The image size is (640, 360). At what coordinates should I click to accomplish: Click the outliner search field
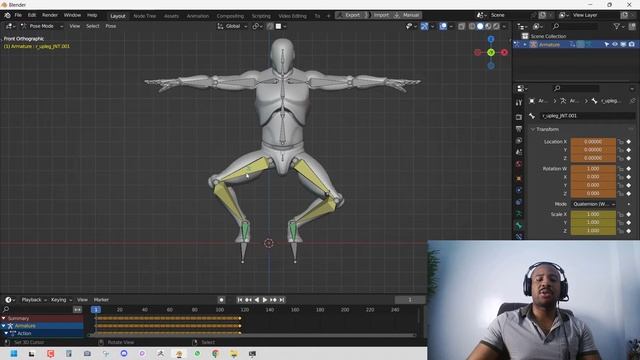pyautogui.click(x=576, y=27)
